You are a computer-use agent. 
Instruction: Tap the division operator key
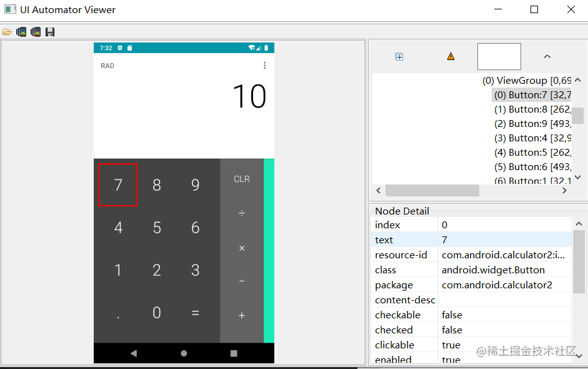point(242,213)
